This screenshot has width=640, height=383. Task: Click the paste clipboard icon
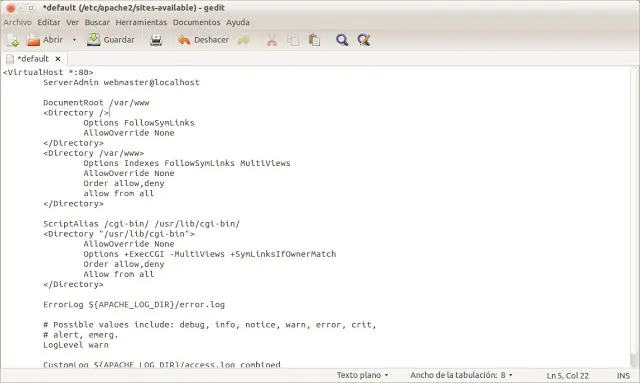pyautogui.click(x=314, y=40)
